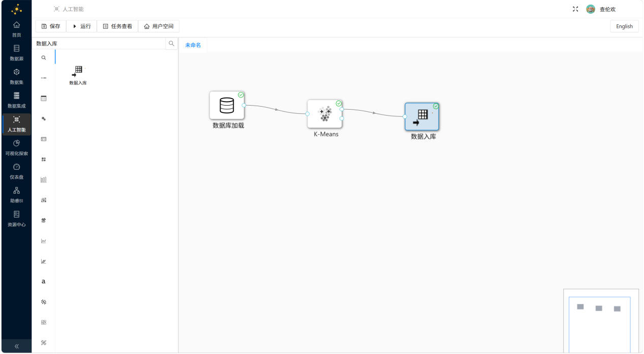Select the search category icon
Image resolution: width=644 pixels, height=354 pixels.
[x=44, y=58]
